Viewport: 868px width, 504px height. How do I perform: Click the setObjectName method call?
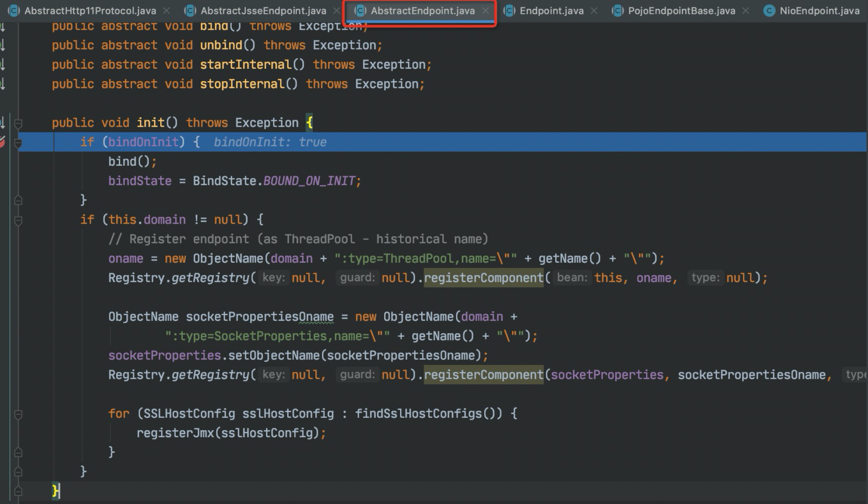click(274, 356)
